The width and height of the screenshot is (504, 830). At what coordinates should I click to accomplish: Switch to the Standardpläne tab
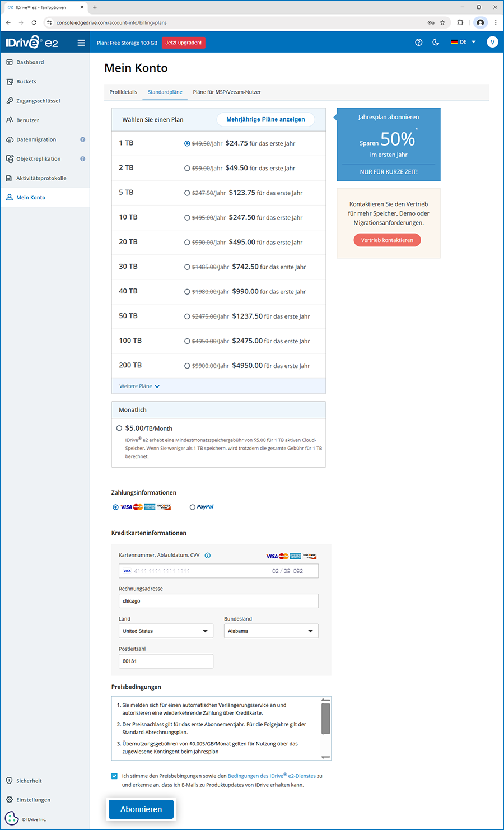coord(165,92)
